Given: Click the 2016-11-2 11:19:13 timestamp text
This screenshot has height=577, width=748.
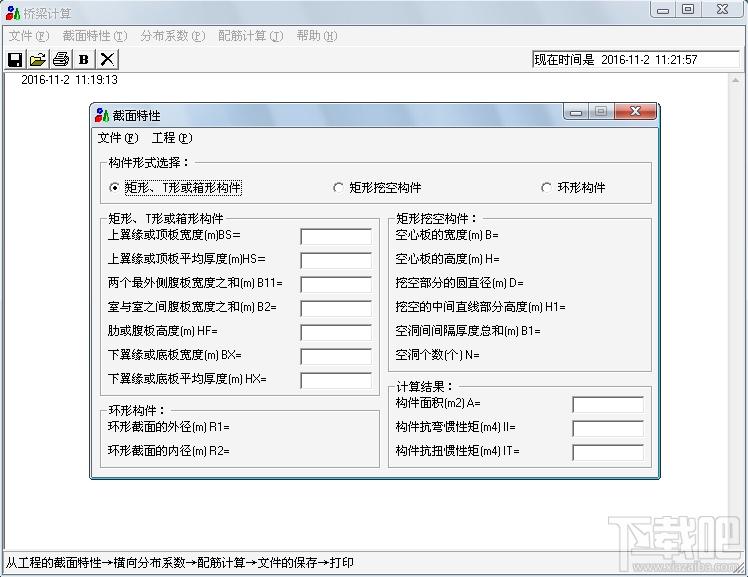Looking at the screenshot, I should (x=69, y=80).
